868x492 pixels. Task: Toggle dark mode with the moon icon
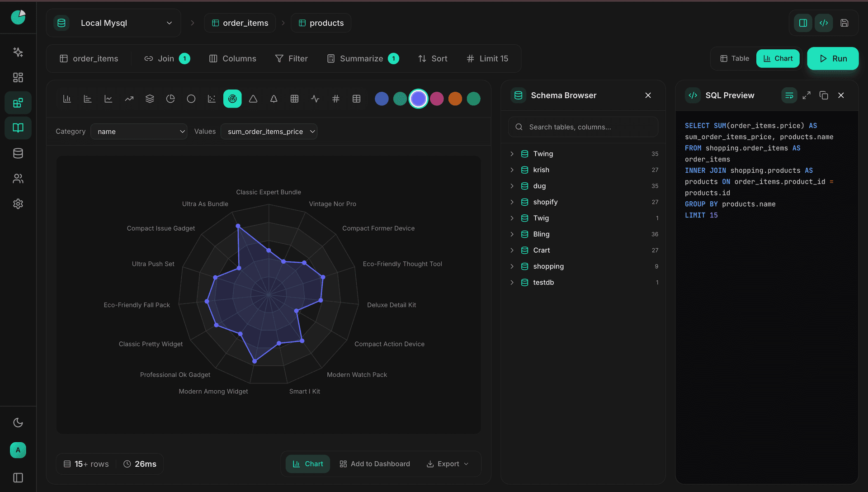coord(18,422)
